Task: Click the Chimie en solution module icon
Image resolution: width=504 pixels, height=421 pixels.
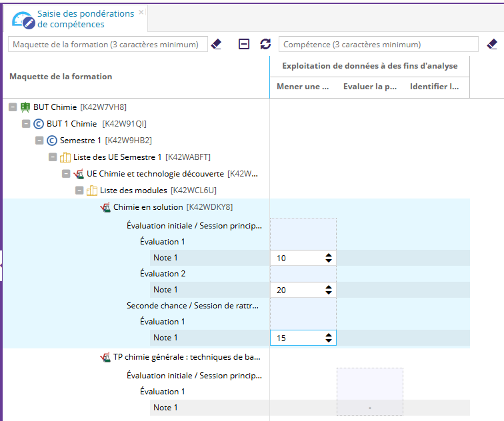Action: [x=105, y=207]
